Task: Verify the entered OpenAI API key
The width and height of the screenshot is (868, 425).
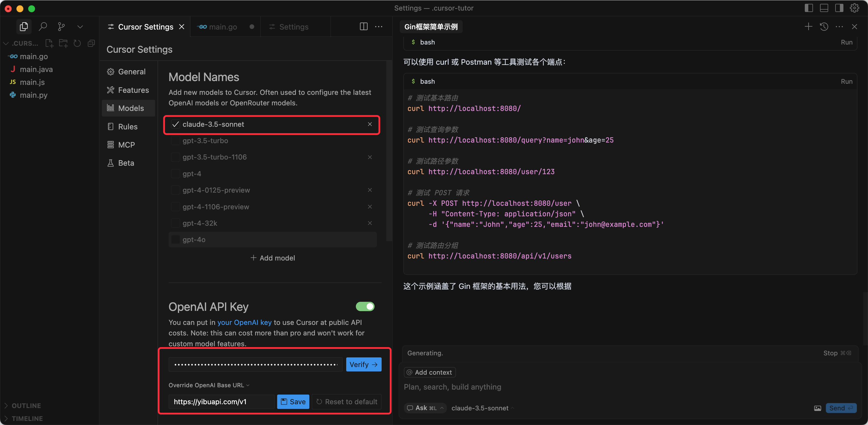Action: pos(363,364)
